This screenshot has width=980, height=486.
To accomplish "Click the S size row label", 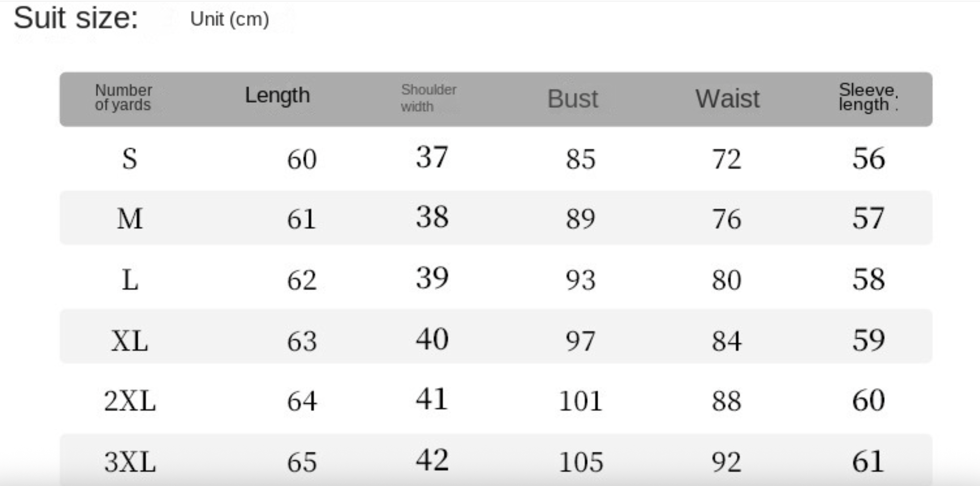I will click(x=129, y=159).
